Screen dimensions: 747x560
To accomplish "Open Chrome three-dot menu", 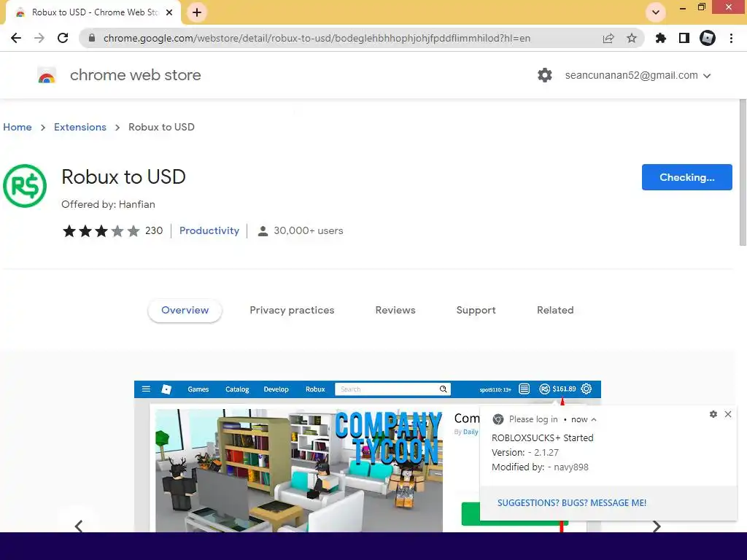I will click(x=731, y=38).
